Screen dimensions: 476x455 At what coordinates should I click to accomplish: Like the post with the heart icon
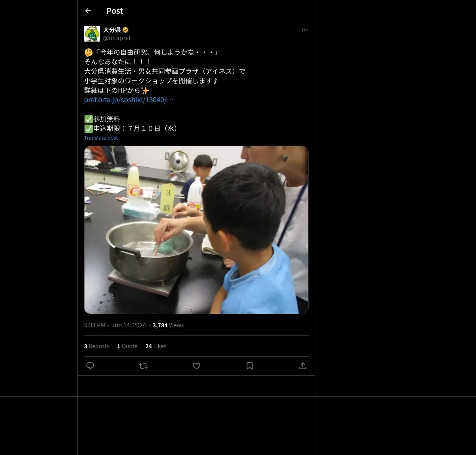(x=196, y=366)
